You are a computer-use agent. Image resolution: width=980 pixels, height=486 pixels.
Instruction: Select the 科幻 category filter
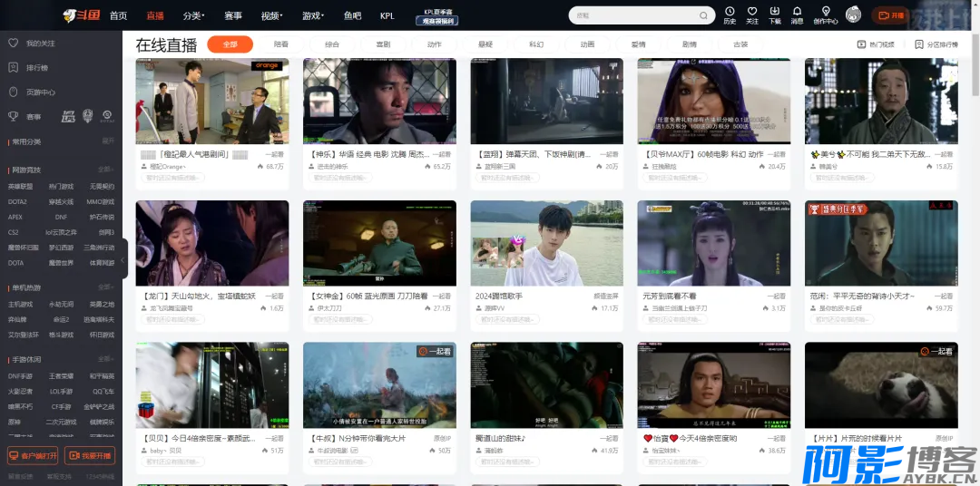(x=536, y=44)
